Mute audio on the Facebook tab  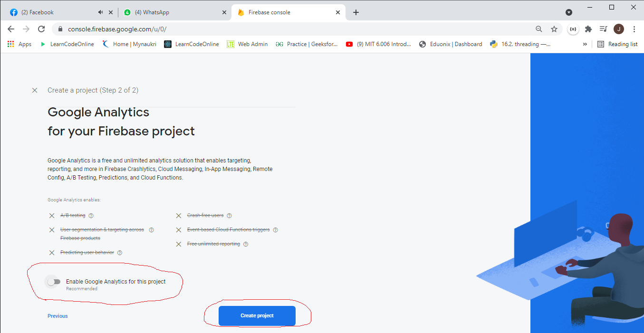coord(101,12)
